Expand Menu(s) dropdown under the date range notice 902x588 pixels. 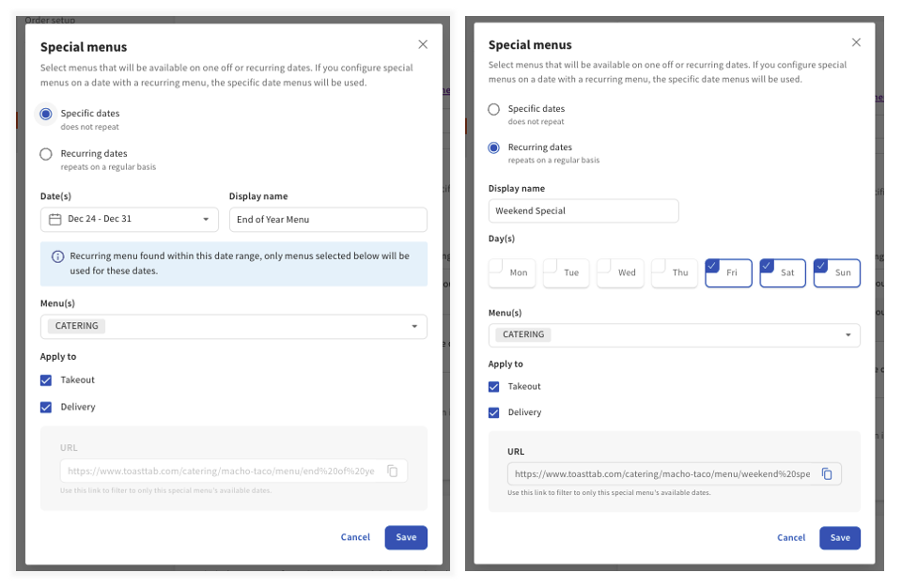point(233,326)
